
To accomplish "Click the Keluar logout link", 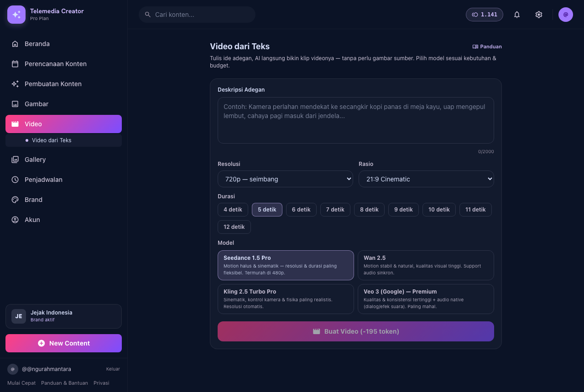I will 113,369.
